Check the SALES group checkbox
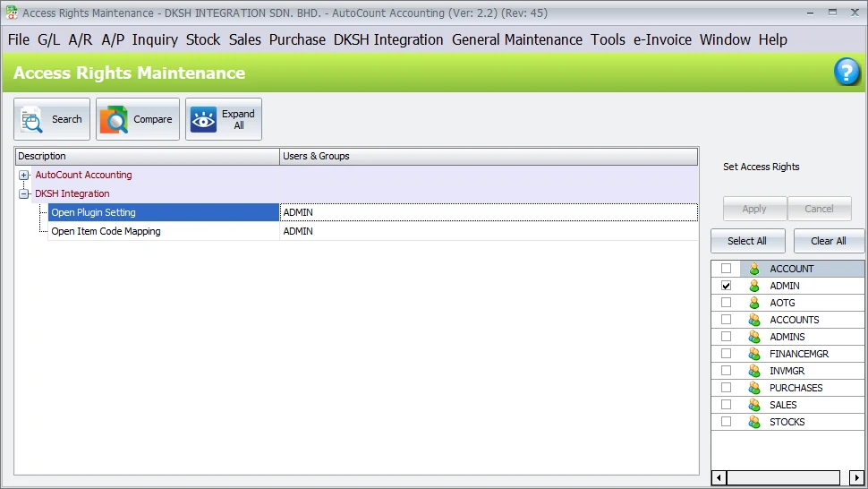This screenshot has height=489, width=868. [x=727, y=404]
